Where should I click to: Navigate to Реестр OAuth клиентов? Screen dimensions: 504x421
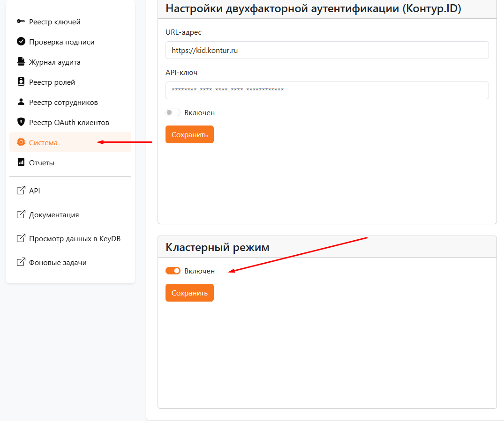70,122
